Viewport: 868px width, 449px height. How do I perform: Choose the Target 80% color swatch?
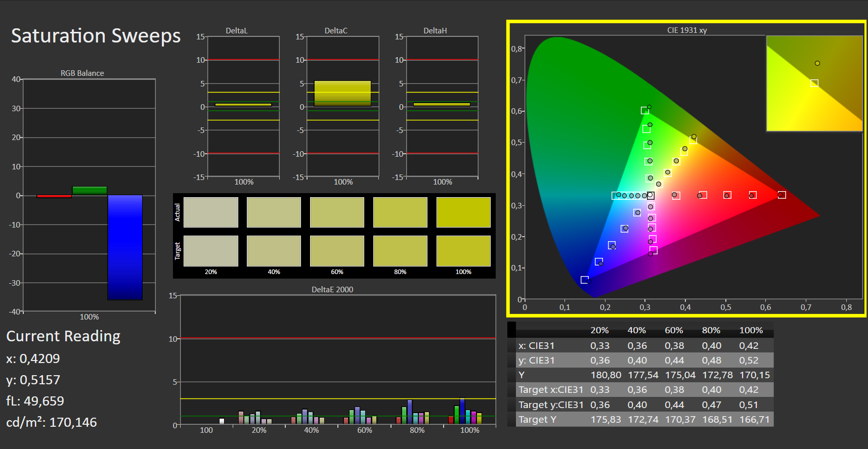pos(400,251)
